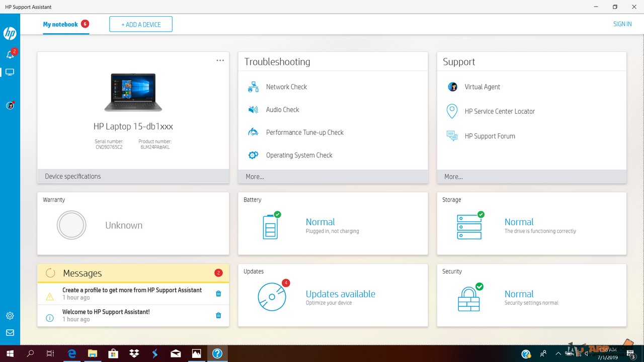644x362 pixels.
Task: Click the Updates disc icon
Action: pyautogui.click(x=272, y=296)
